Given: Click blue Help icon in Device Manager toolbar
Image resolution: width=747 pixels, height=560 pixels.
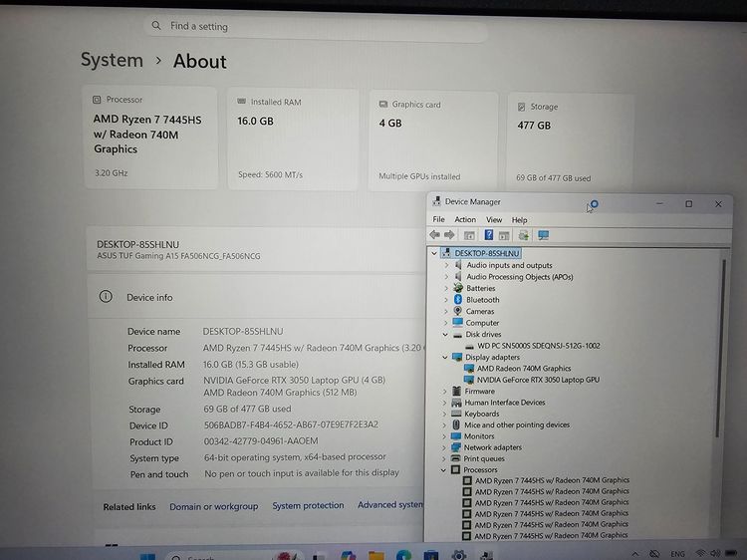Looking at the screenshot, I should [488, 235].
